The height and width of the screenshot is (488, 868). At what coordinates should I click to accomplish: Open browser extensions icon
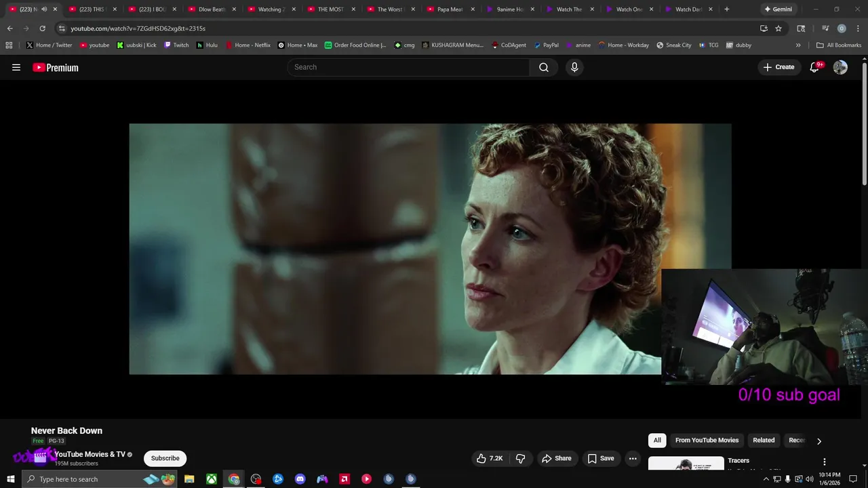801,28
